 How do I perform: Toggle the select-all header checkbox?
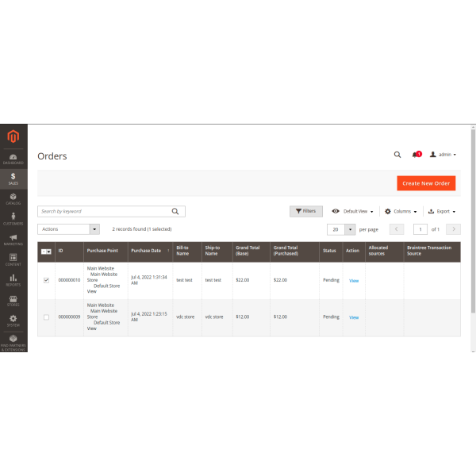[44, 251]
